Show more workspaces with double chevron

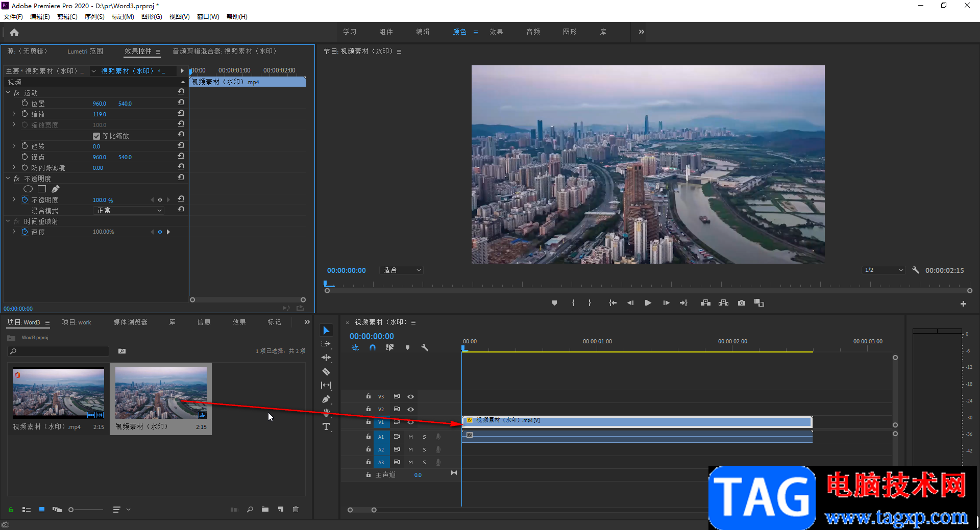pyautogui.click(x=641, y=32)
